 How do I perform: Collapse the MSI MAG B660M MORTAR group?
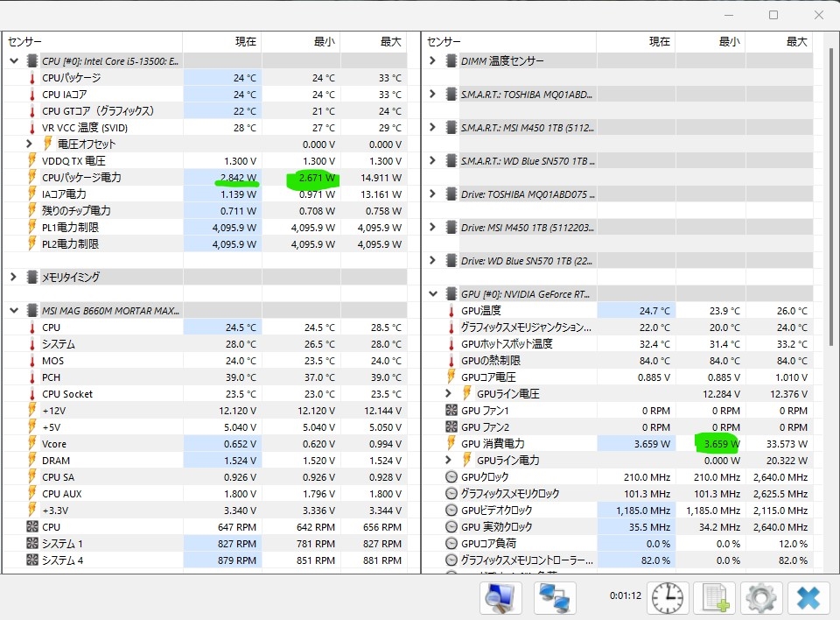click(14, 311)
